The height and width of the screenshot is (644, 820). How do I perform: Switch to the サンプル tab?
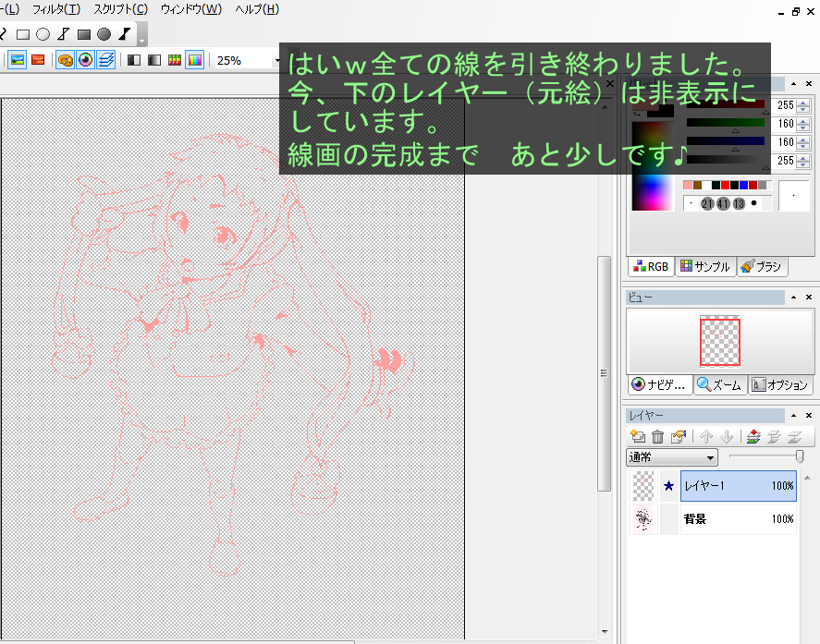[705, 266]
